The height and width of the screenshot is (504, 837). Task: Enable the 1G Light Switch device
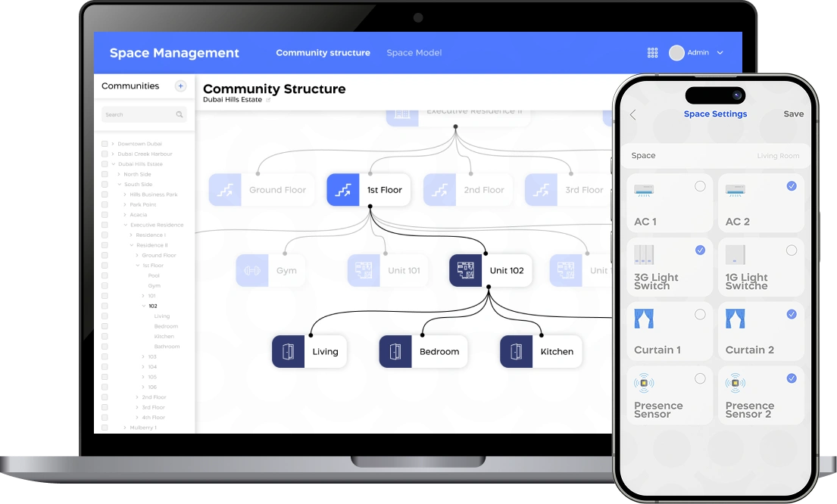tap(792, 249)
